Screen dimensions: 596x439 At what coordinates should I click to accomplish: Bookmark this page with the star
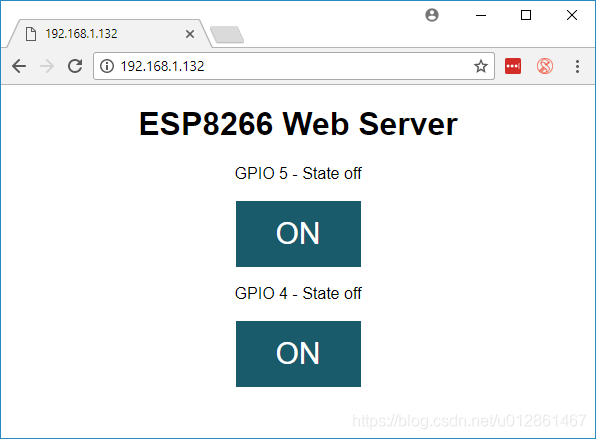pyautogui.click(x=481, y=66)
